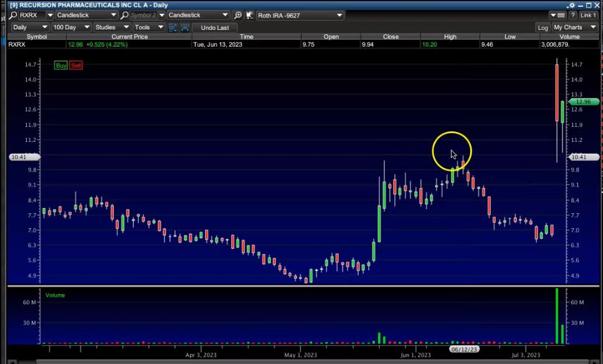Click the second symbol lookup magnifier

click(125, 16)
